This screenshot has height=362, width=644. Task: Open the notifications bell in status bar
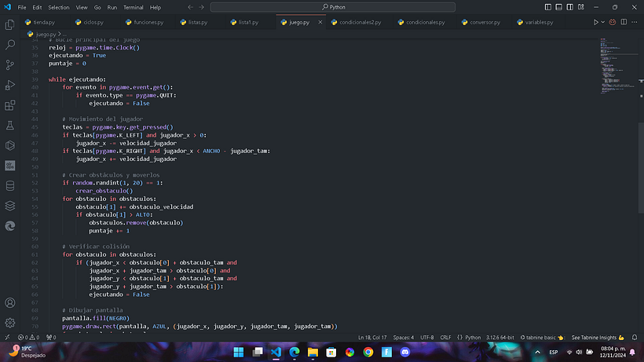(x=634, y=338)
